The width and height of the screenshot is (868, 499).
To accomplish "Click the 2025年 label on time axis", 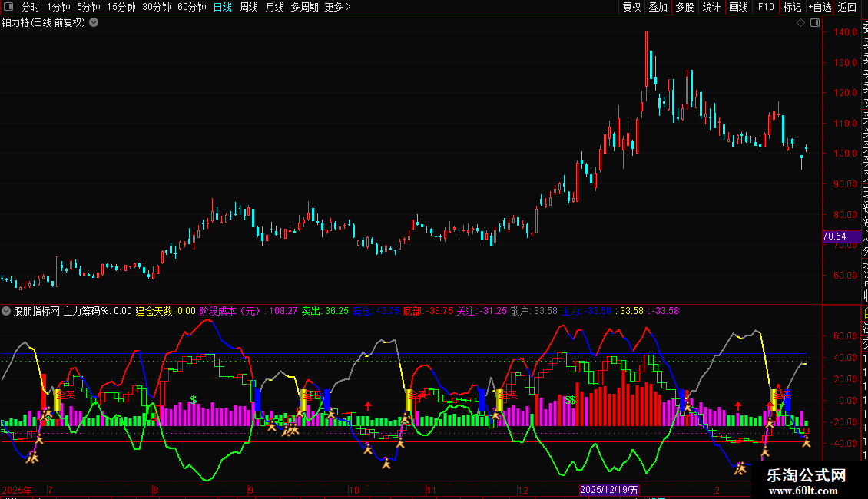I will click(x=17, y=490).
